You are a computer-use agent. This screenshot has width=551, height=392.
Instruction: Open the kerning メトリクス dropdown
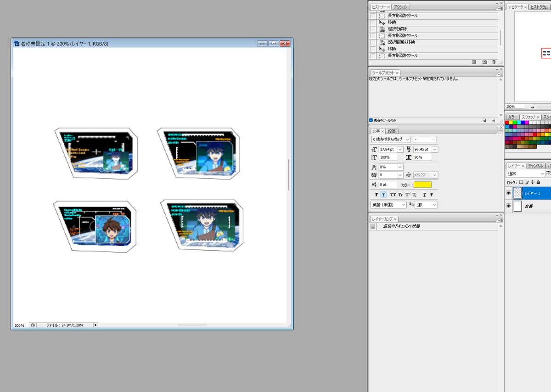(x=435, y=175)
